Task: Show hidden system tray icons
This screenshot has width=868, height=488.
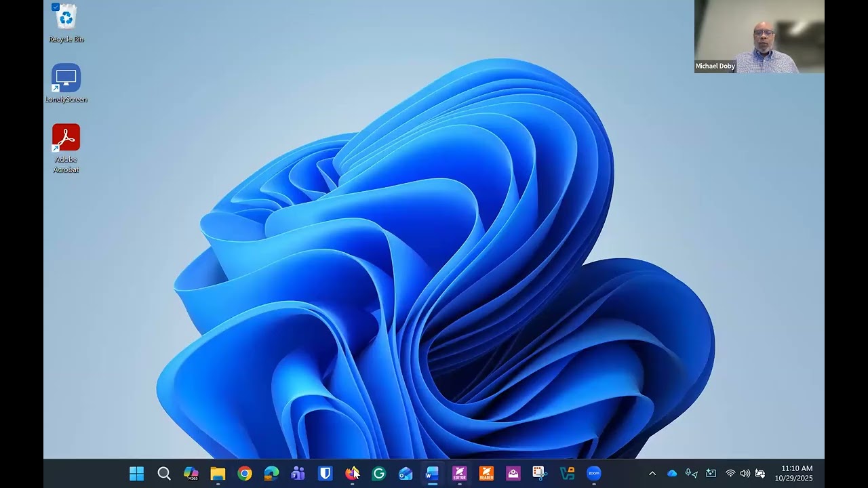Action: coord(652,474)
